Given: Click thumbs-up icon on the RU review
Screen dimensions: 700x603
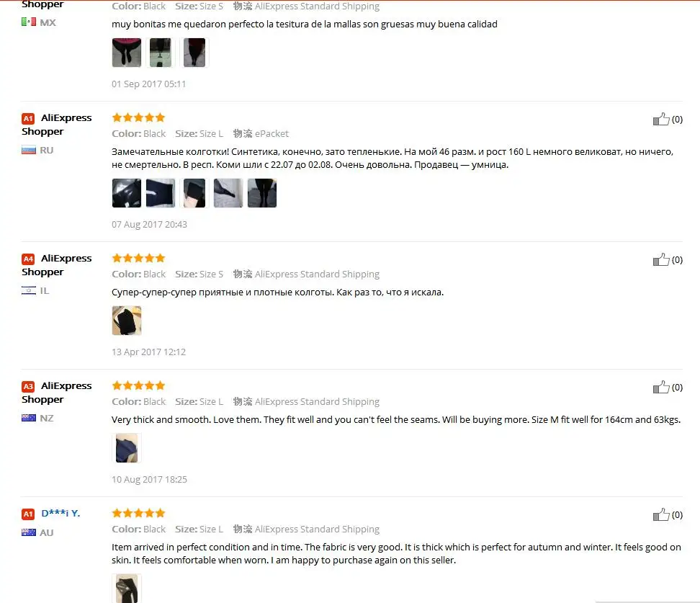Looking at the screenshot, I should click(x=660, y=119).
